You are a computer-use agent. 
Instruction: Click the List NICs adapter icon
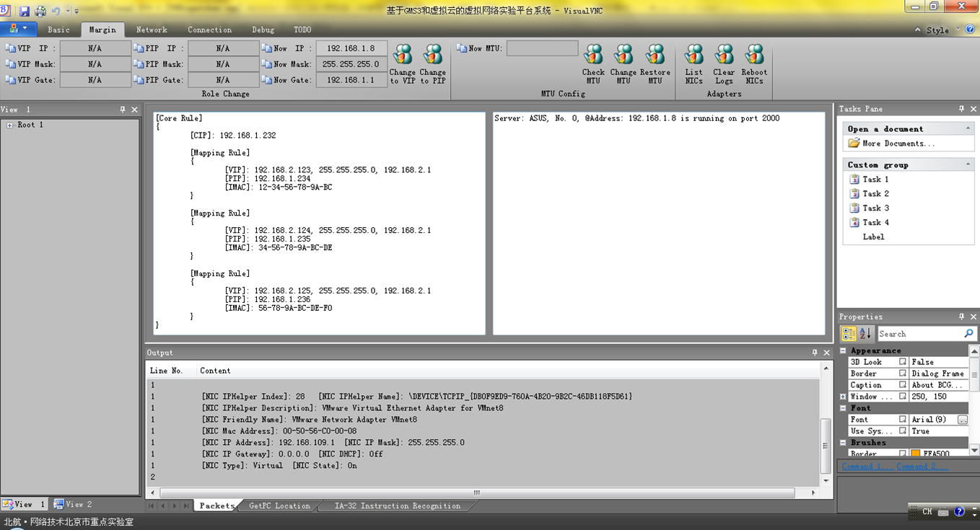694,55
